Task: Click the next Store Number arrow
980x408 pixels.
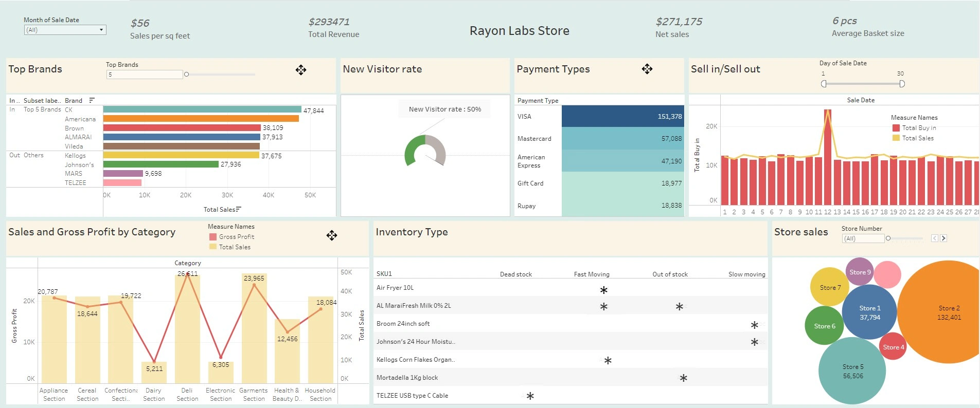Action: click(943, 238)
